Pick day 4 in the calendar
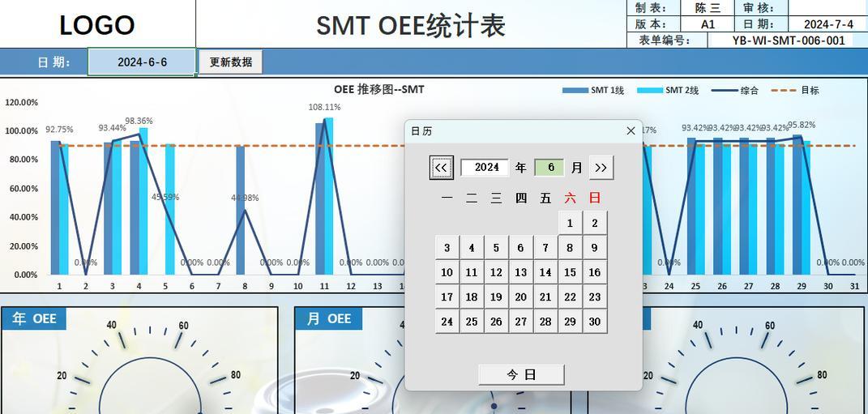The width and height of the screenshot is (868, 414). [x=472, y=248]
